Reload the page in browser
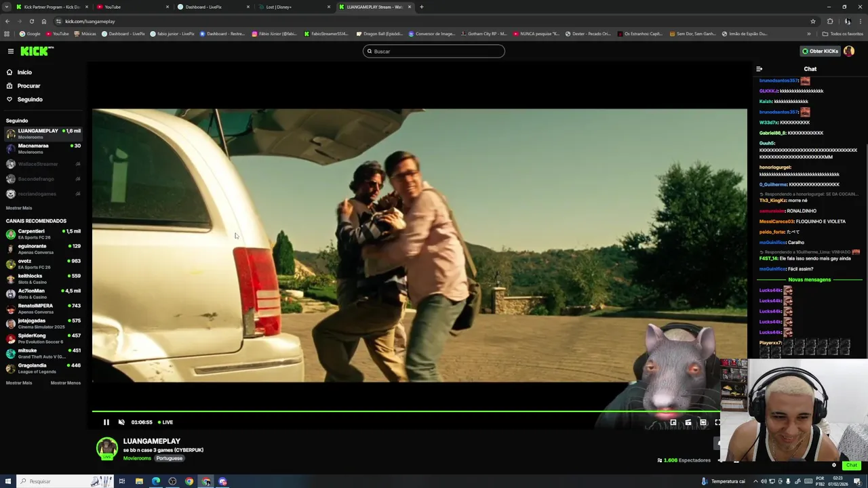The width and height of the screenshot is (868, 488). (x=31, y=22)
